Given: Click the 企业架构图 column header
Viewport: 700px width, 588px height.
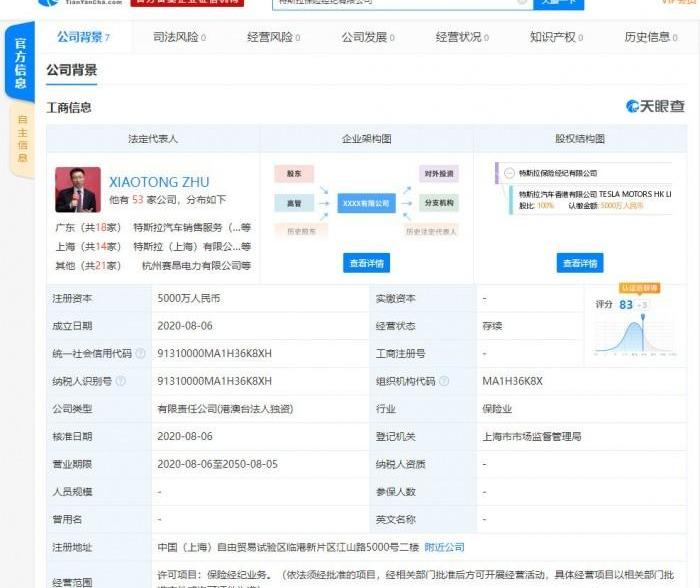Looking at the screenshot, I should [x=367, y=139].
